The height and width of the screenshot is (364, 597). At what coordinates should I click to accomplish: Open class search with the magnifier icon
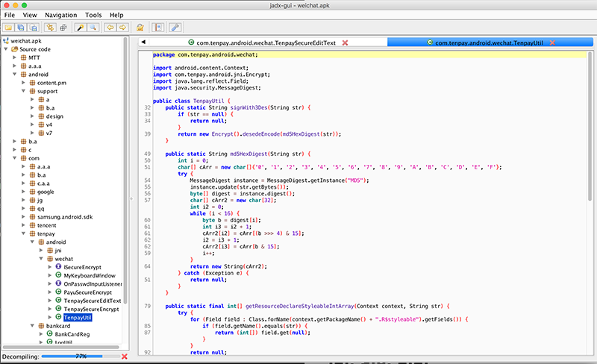[93, 28]
